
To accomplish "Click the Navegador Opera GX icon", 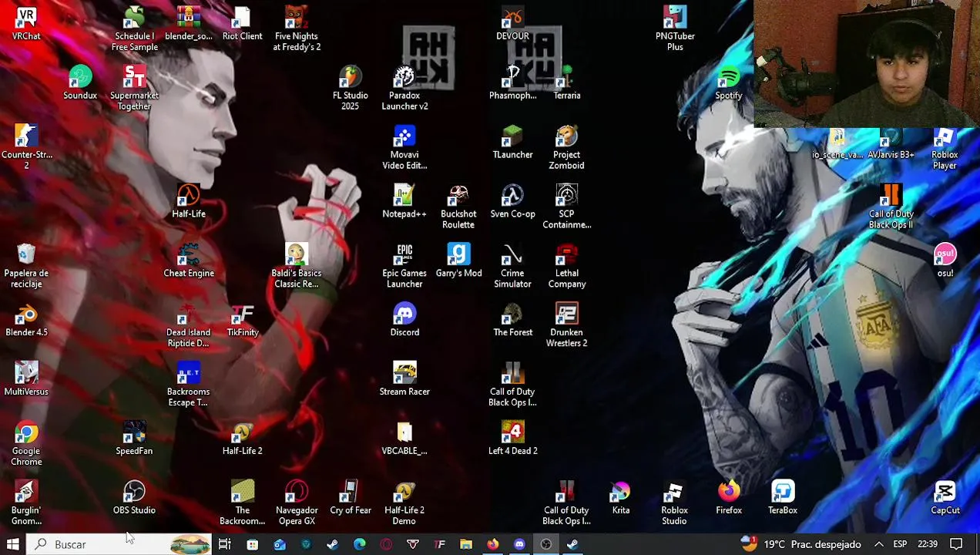I will (x=297, y=504).
